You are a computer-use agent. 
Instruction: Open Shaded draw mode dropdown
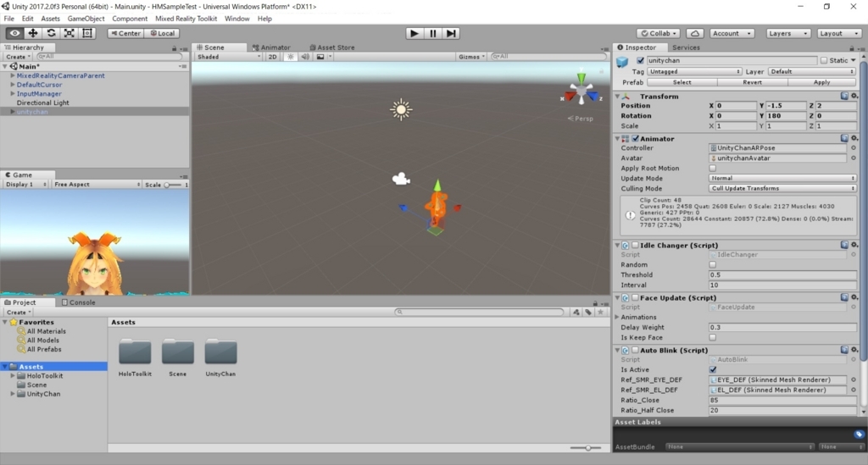coord(229,57)
